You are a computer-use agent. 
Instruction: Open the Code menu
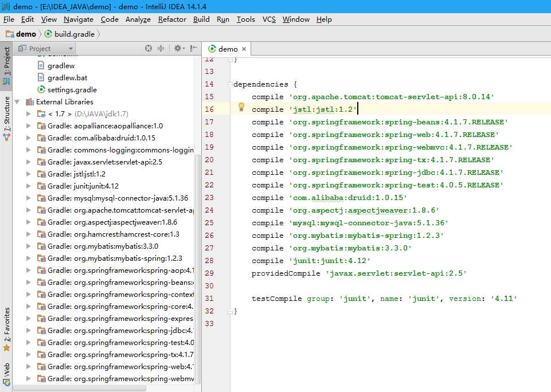110,19
